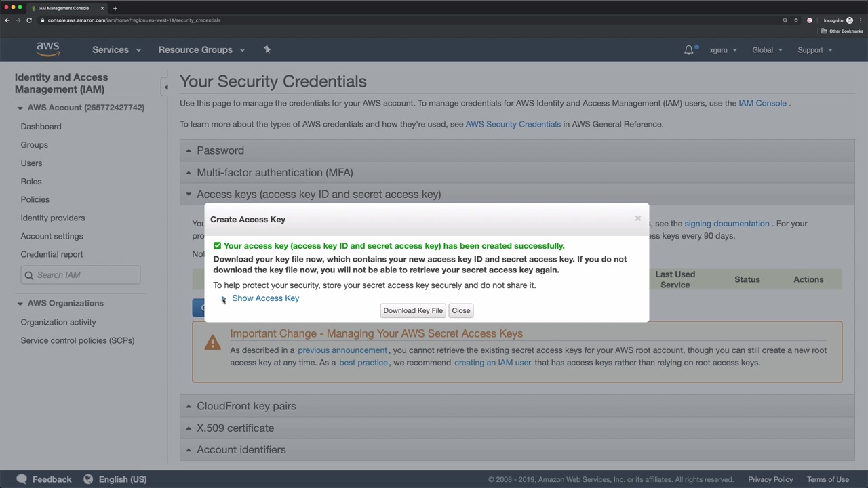This screenshot has width=868, height=488.
Task: Expand the CloudFront key pairs section
Action: [x=246, y=406]
